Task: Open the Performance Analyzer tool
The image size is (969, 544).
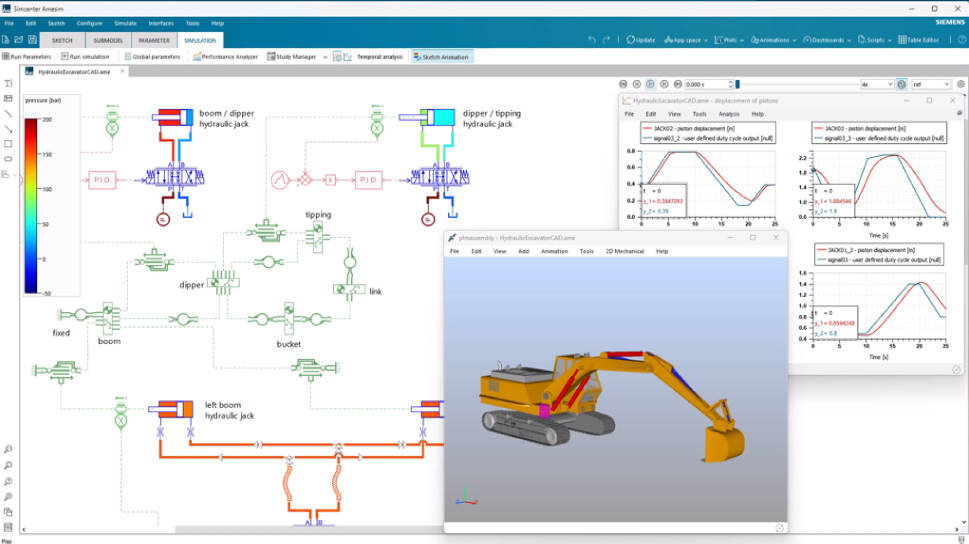Action: point(225,57)
